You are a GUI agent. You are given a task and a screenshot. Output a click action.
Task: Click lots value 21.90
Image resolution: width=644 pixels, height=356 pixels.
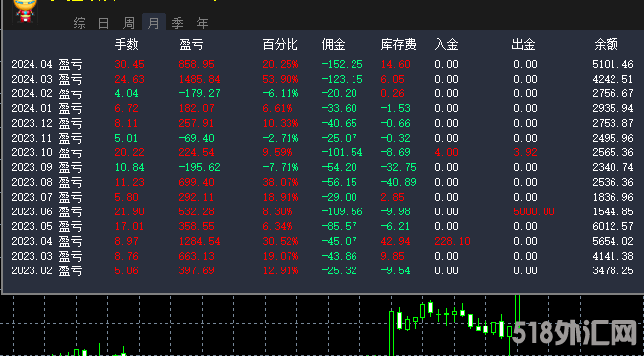pos(130,212)
